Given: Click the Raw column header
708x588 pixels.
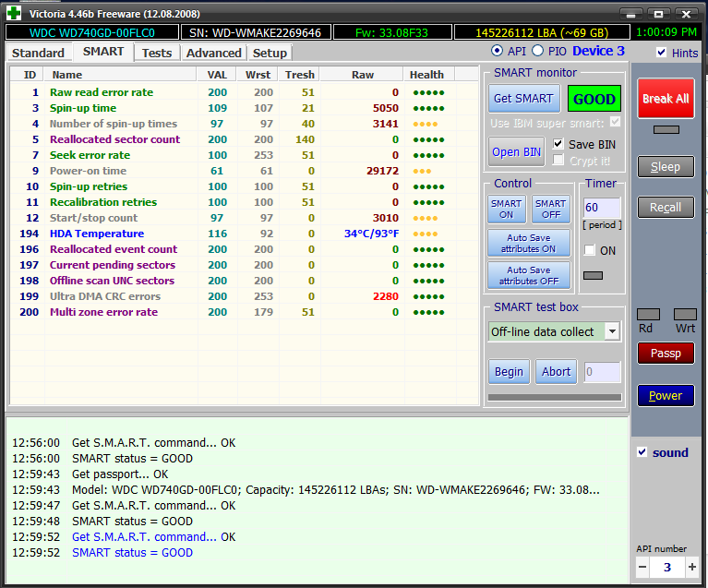Looking at the screenshot, I should tap(363, 75).
